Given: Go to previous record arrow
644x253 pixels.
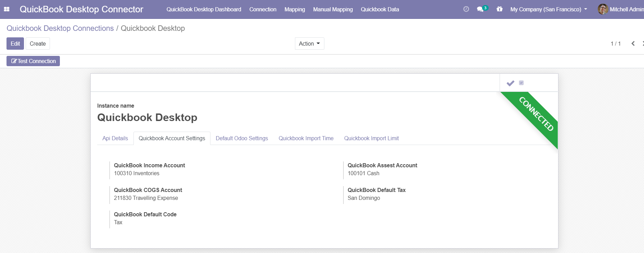Looking at the screenshot, I should [x=633, y=44].
